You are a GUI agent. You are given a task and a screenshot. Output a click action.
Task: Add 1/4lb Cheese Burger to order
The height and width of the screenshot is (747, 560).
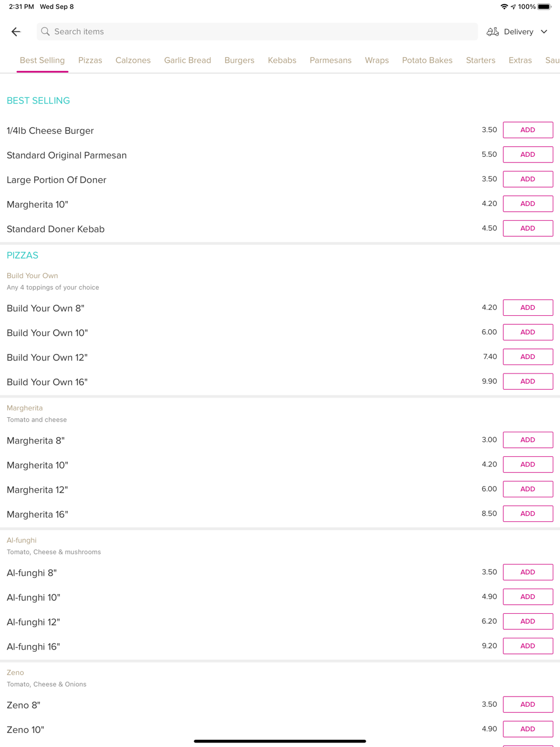pos(528,130)
